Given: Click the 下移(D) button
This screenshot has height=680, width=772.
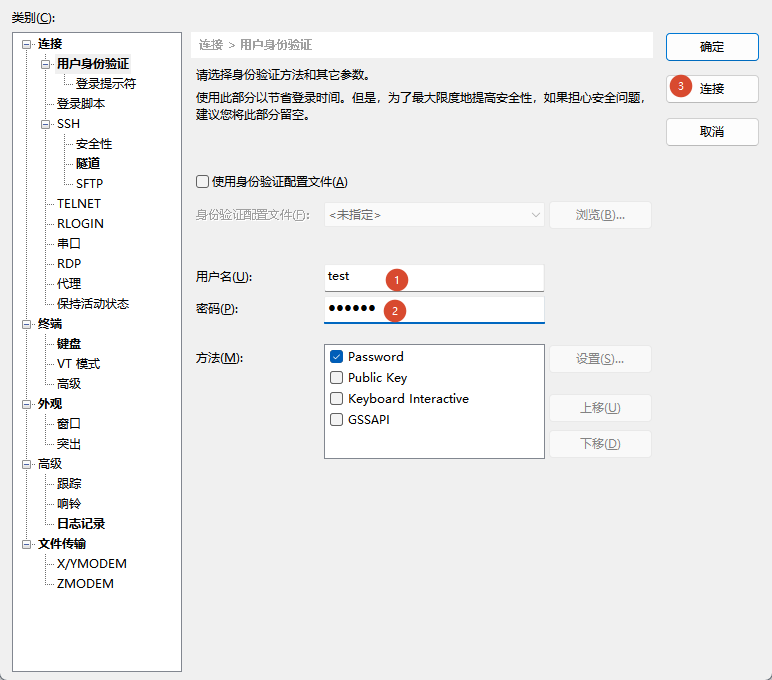Looking at the screenshot, I should 600,444.
